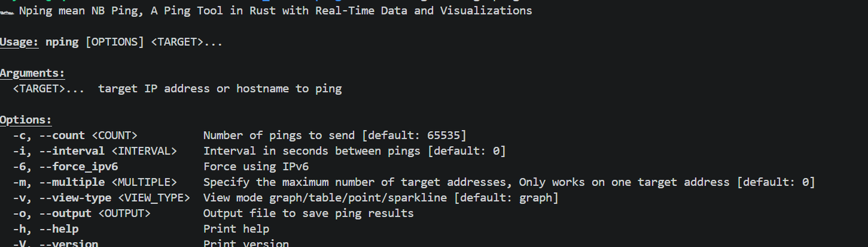Click the Options: heading
Viewport: 868px width, 247px height.
click(26, 120)
